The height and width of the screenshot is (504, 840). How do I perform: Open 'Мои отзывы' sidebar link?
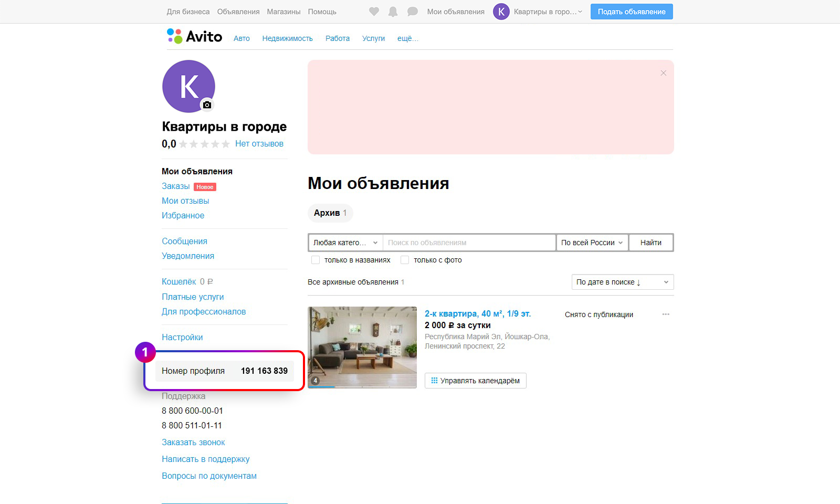(185, 201)
